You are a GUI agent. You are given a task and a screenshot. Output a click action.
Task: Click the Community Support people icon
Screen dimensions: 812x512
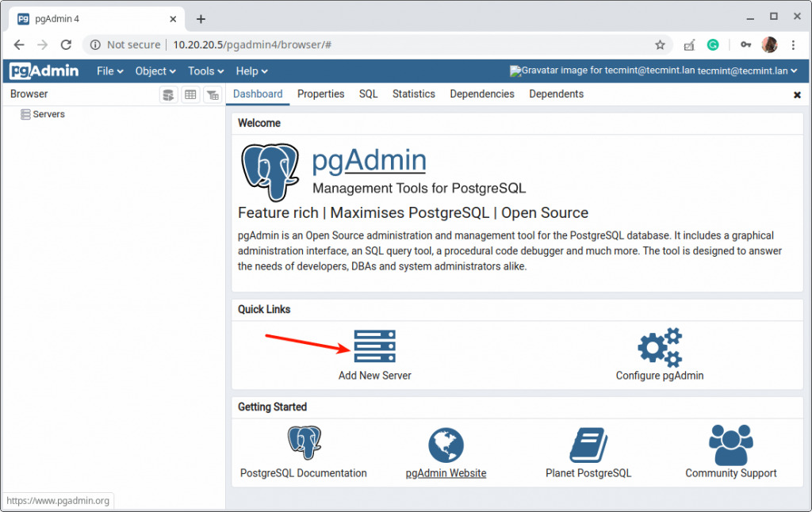[730, 445]
